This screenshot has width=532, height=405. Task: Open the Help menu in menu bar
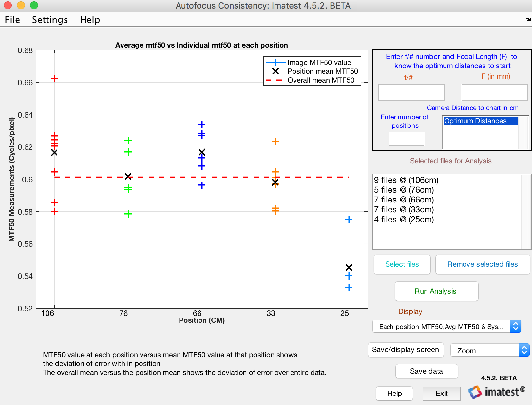click(x=90, y=20)
